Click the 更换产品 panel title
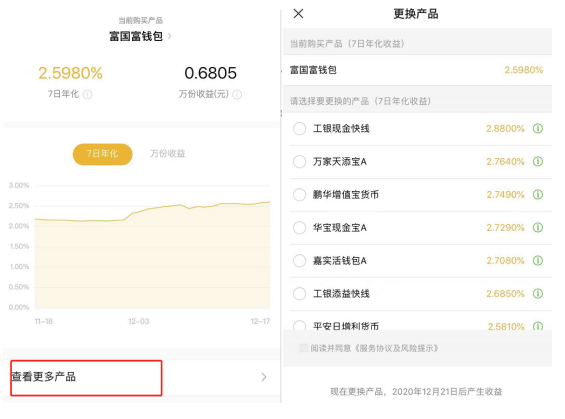 click(x=416, y=14)
